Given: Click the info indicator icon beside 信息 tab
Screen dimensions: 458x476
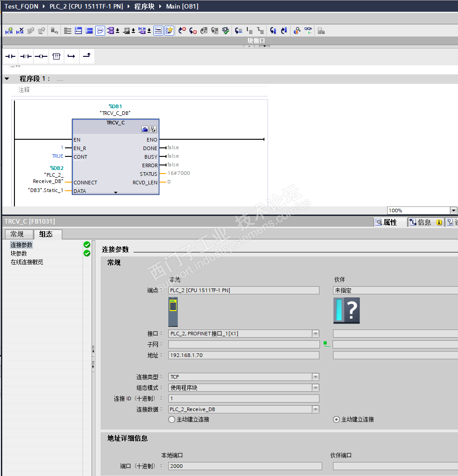Looking at the screenshot, I should click(x=439, y=223).
